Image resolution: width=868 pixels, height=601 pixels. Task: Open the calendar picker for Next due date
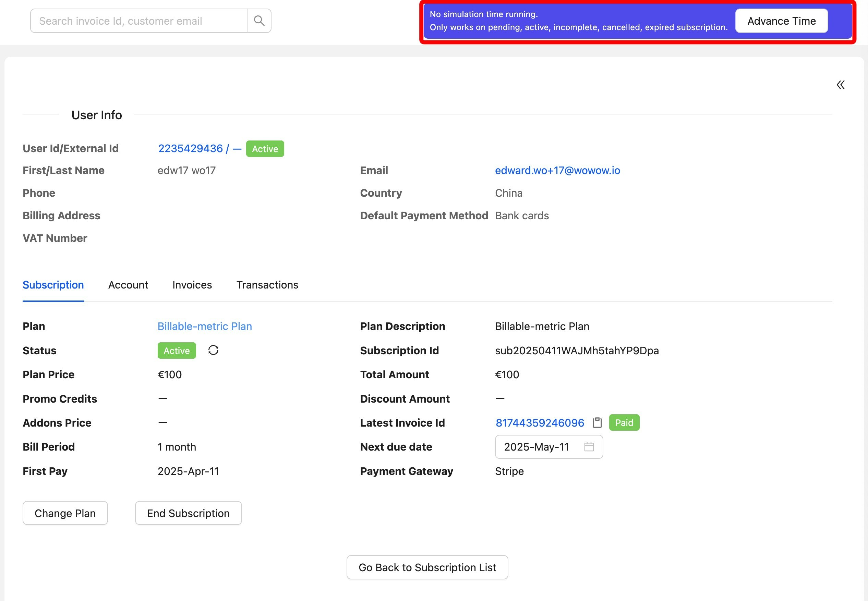pyautogui.click(x=589, y=447)
